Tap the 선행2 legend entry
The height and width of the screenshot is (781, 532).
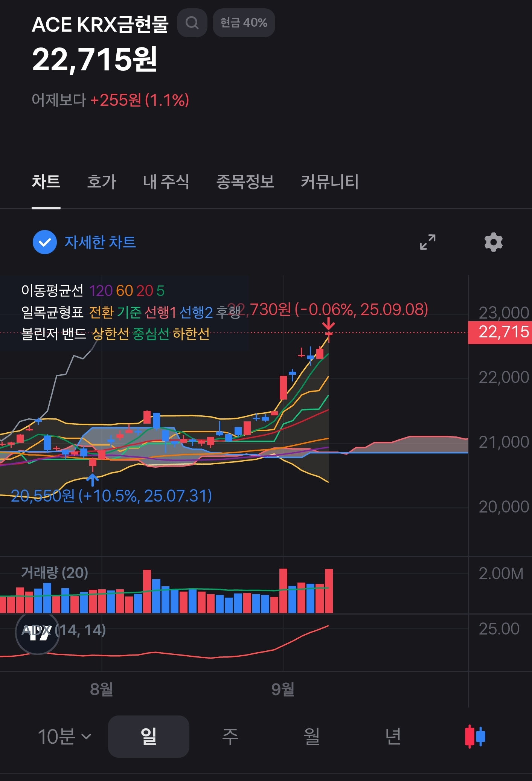[x=196, y=312]
